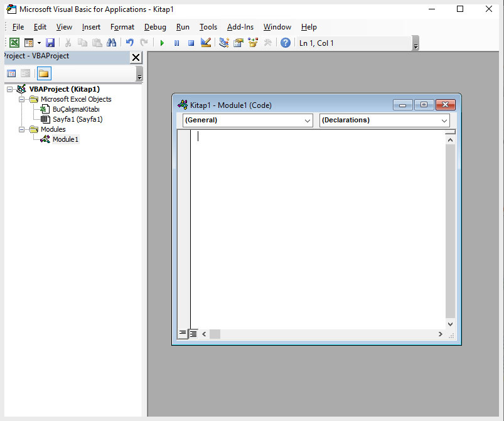
Task: Open the Insert menu
Action: click(x=91, y=27)
